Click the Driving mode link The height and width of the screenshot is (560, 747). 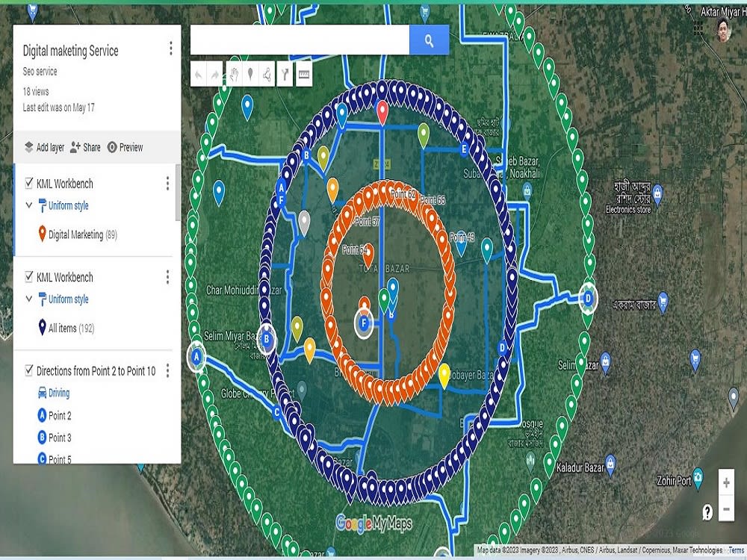[x=58, y=393]
